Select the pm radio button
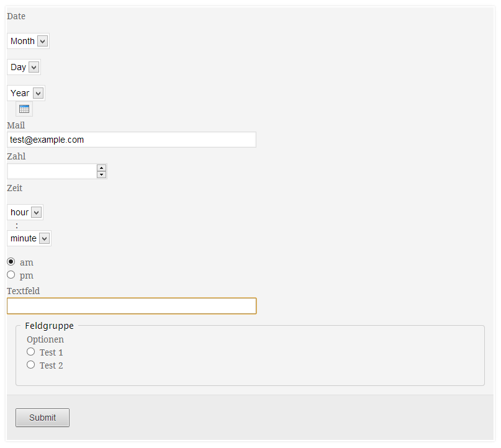This screenshot has width=501, height=448. 10,274
